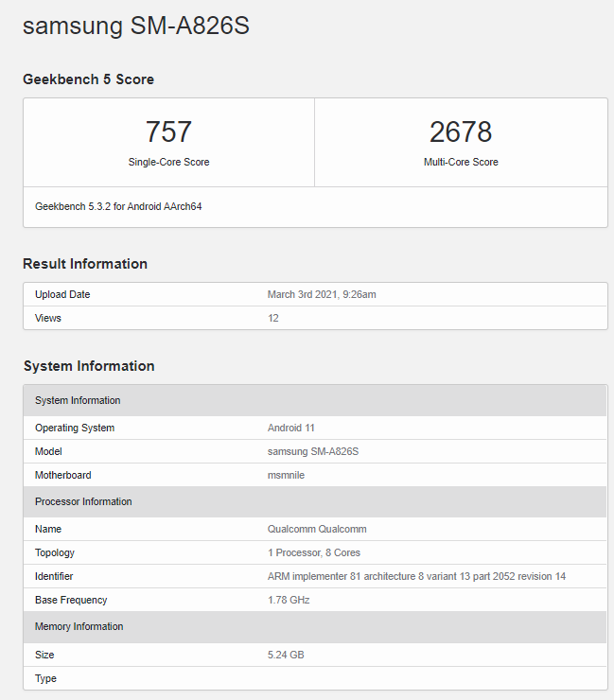Click the Single-Core Score label
The width and height of the screenshot is (614, 700).
tap(168, 162)
